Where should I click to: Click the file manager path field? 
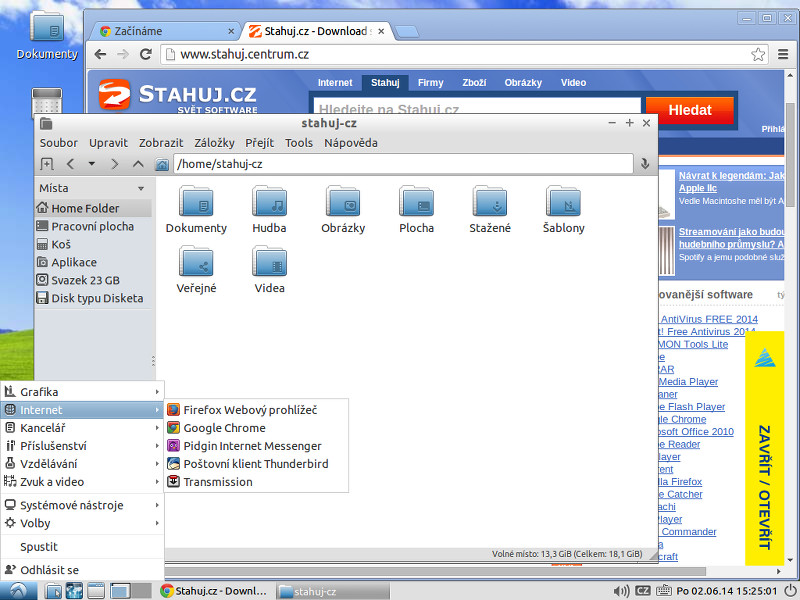click(x=403, y=164)
